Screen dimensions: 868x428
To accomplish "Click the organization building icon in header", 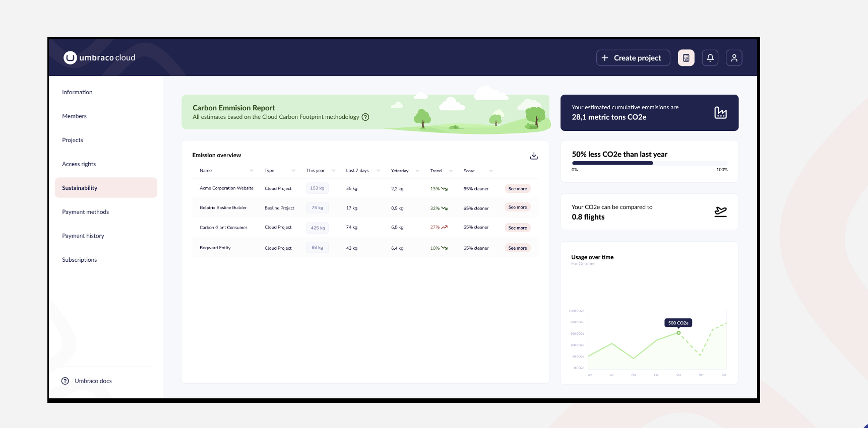I will point(686,58).
